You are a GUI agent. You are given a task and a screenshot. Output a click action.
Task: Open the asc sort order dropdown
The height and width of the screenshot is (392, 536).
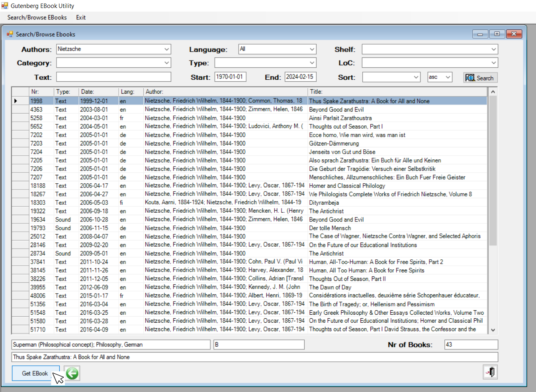pyautogui.click(x=448, y=77)
